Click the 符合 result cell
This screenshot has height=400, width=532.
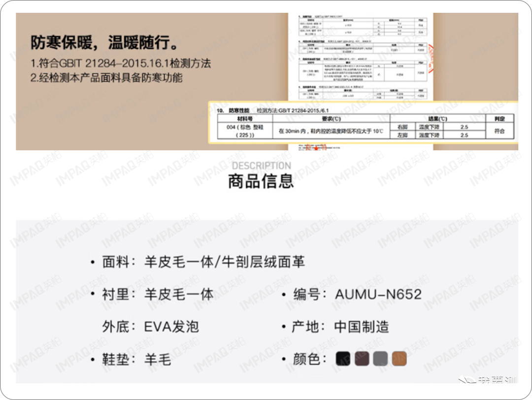499,131
